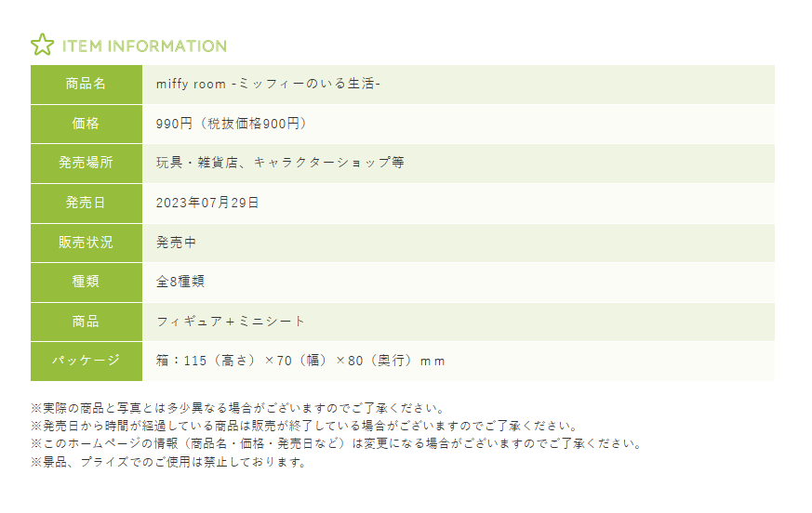Click the ITEM INFORMATION heading text
This screenshot has width=812, height=513.
[x=144, y=46]
